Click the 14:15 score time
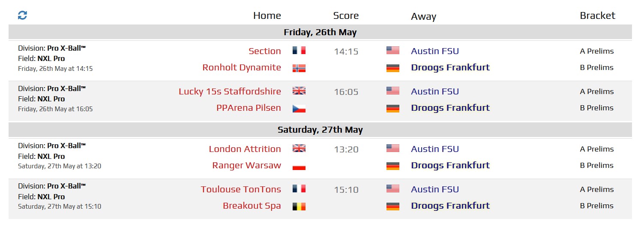Viewport: 644px width, 231px height. [x=346, y=52]
